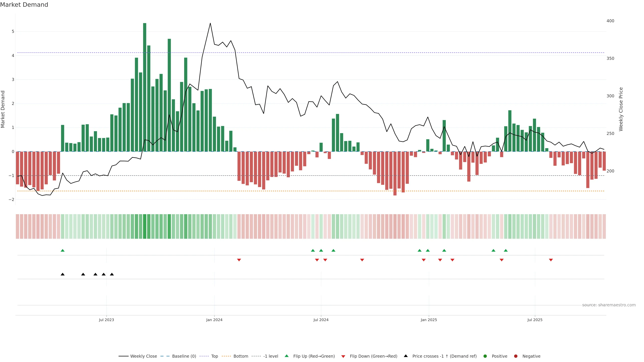Click the Positive green circle legend icon
Viewport: 644px width, 362px height.
coord(485,356)
